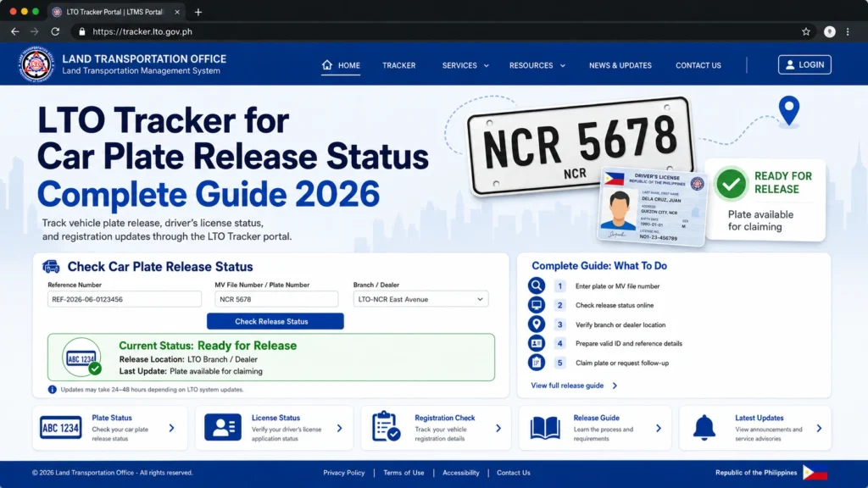This screenshot has width=868, height=488.
Task: Click the Release Guide open book icon
Action: (x=545, y=428)
